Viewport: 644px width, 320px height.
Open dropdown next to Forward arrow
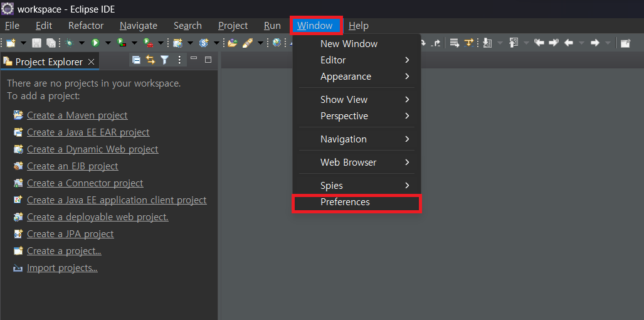click(608, 43)
